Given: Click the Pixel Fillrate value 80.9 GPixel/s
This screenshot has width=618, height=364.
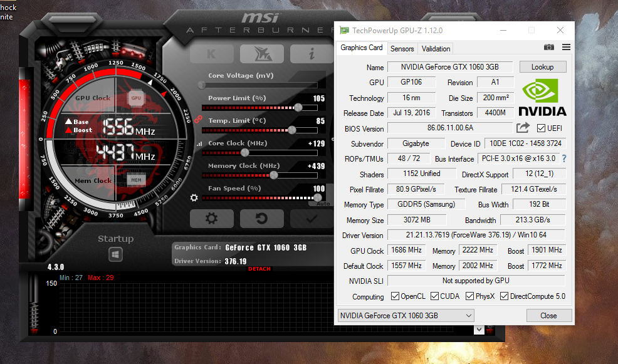Looking at the screenshot, I should tap(416, 189).
